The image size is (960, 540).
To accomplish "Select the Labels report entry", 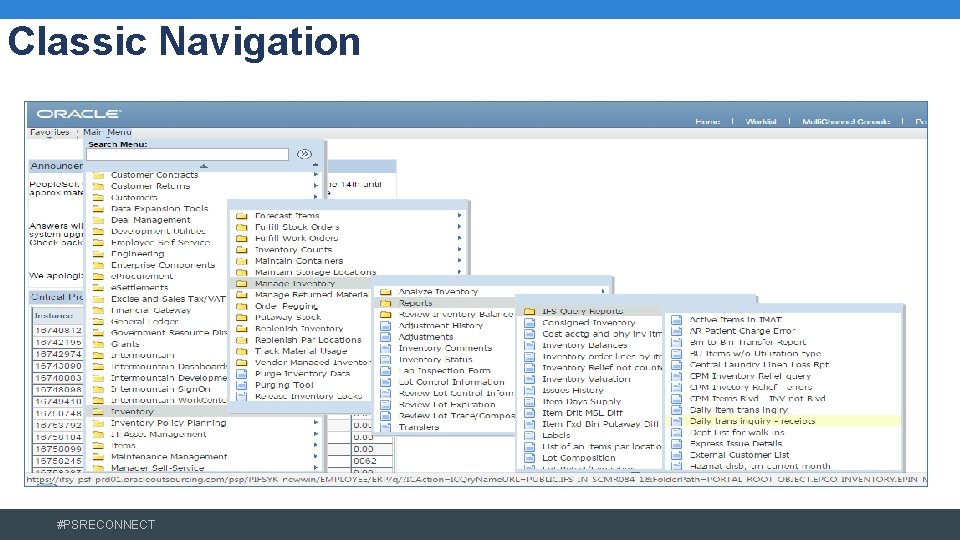I will (x=556, y=435).
